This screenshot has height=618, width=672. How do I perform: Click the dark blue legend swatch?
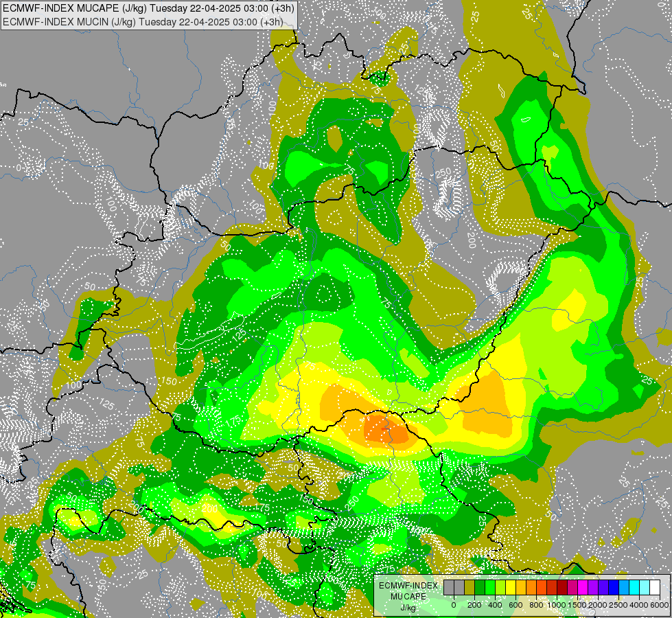[614, 588]
